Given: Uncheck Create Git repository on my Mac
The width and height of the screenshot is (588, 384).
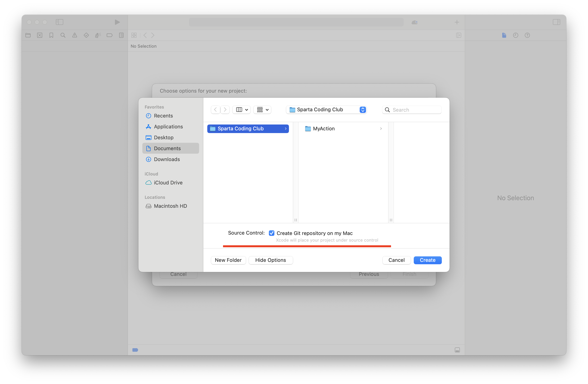Looking at the screenshot, I should point(271,233).
